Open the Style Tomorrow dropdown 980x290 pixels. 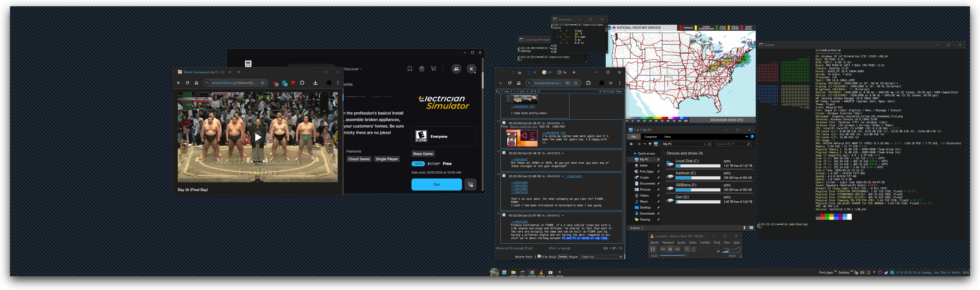click(x=601, y=257)
